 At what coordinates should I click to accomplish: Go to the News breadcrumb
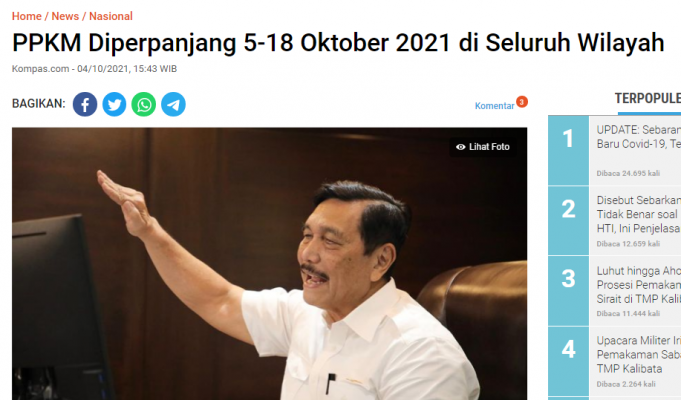65,16
